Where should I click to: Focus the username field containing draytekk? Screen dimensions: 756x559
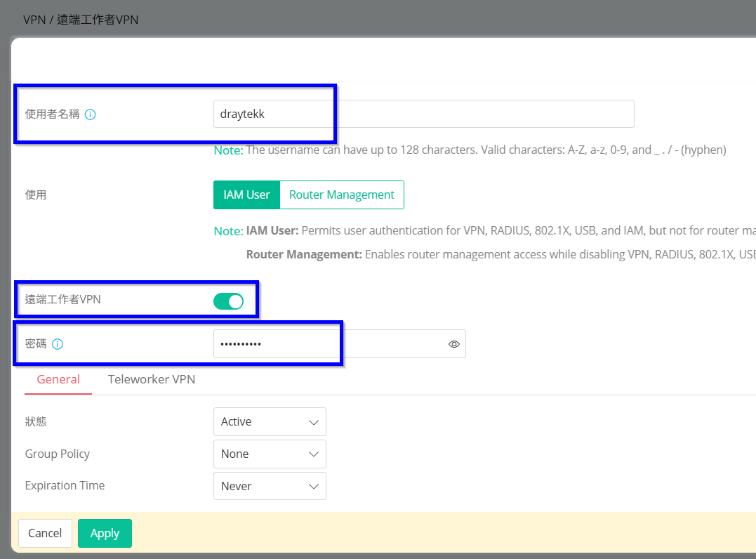coord(423,114)
